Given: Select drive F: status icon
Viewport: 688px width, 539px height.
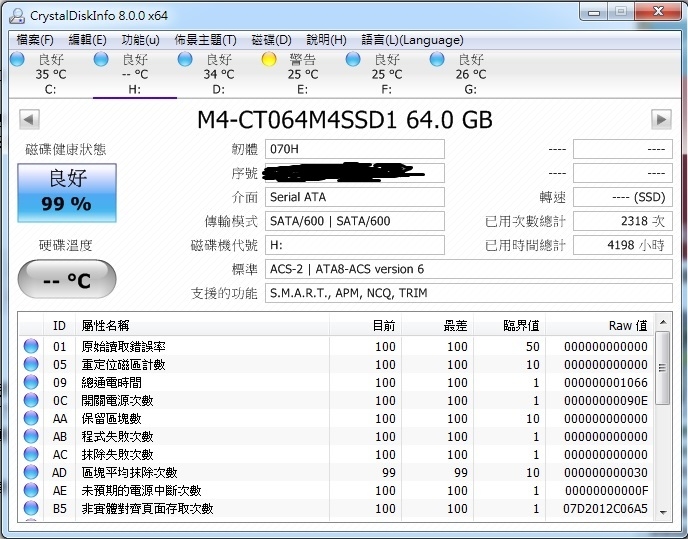Looking at the screenshot, I should 353,59.
